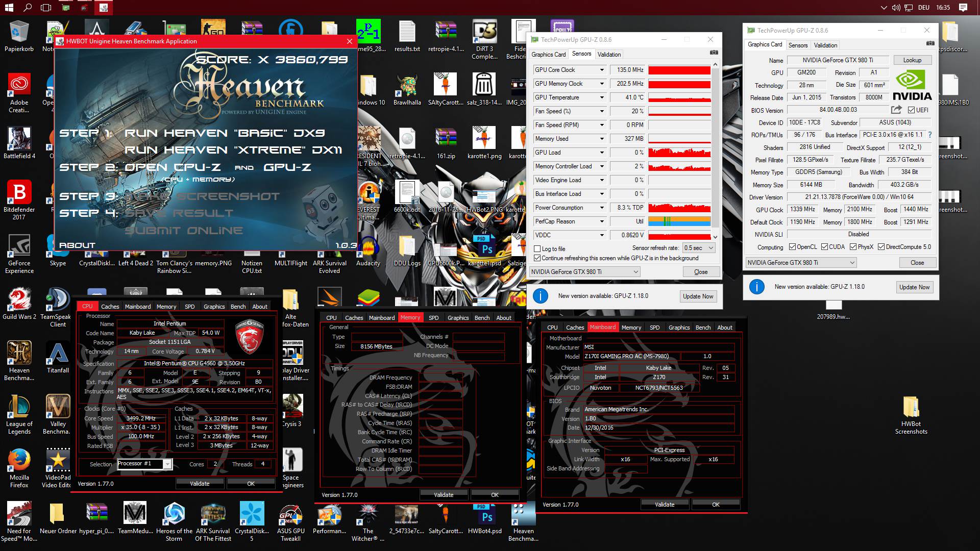The width and height of the screenshot is (980, 551).
Task: Open notification center icon in tray
Action: (963, 7)
